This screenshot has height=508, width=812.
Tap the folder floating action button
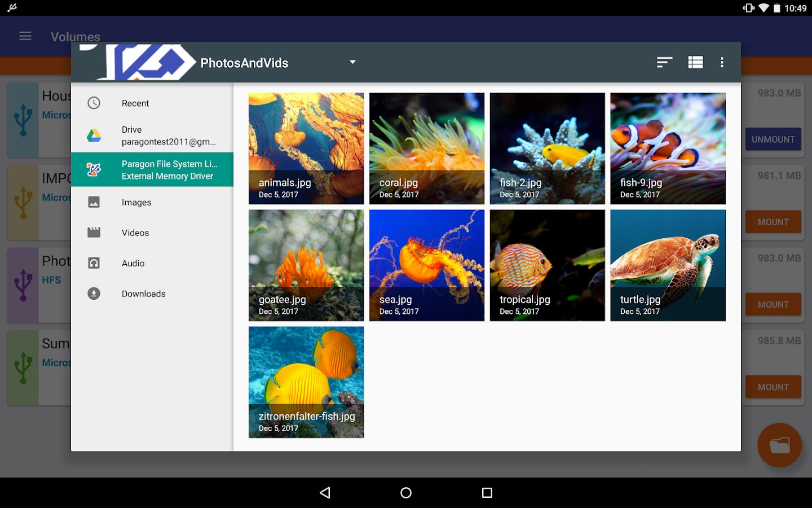[x=779, y=445]
